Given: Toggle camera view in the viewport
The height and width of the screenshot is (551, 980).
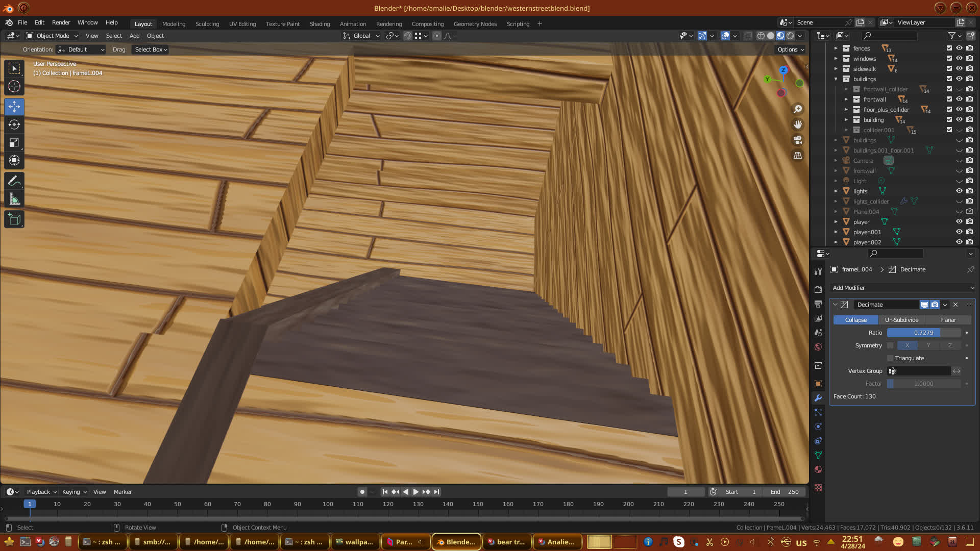Looking at the screenshot, I should [798, 140].
